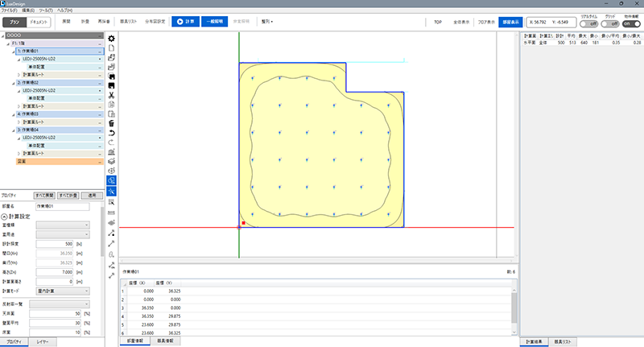Viewport: 644px width, 347px height.
Task: Switch to the レイヤー tab
Action: pyautogui.click(x=46, y=342)
